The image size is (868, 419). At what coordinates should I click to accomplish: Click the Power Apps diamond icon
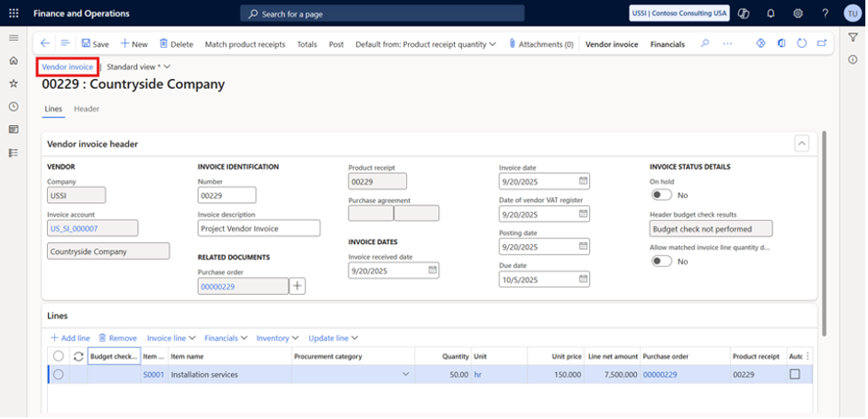(x=760, y=43)
